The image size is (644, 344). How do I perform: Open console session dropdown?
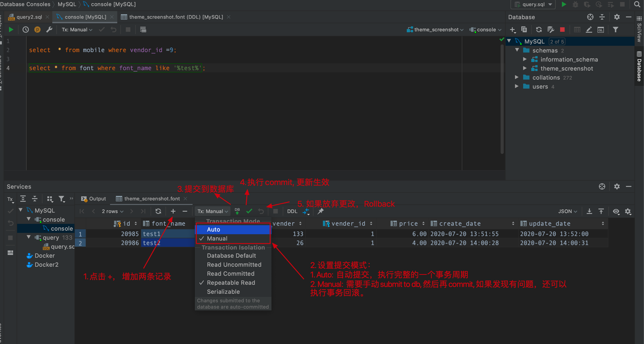pyautogui.click(x=485, y=30)
